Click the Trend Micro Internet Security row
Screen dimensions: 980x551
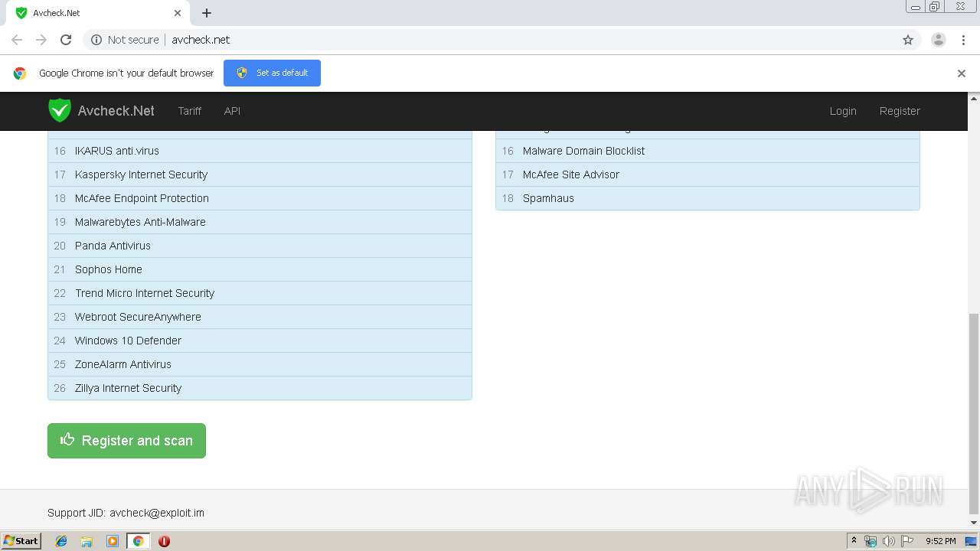click(260, 293)
